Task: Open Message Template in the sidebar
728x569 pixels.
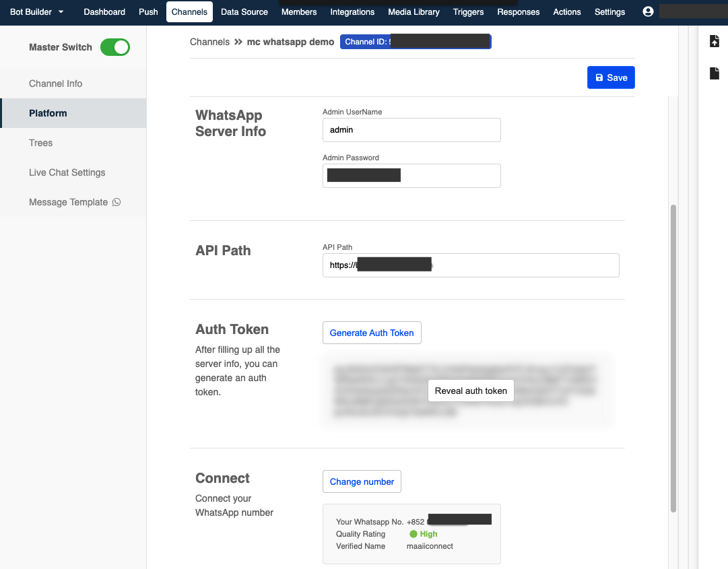Action: coord(73,203)
